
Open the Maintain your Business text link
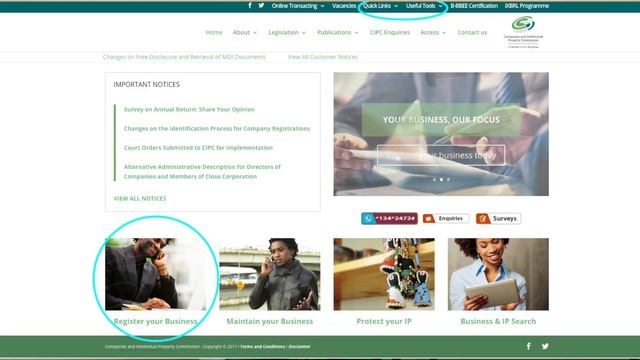pyautogui.click(x=270, y=321)
